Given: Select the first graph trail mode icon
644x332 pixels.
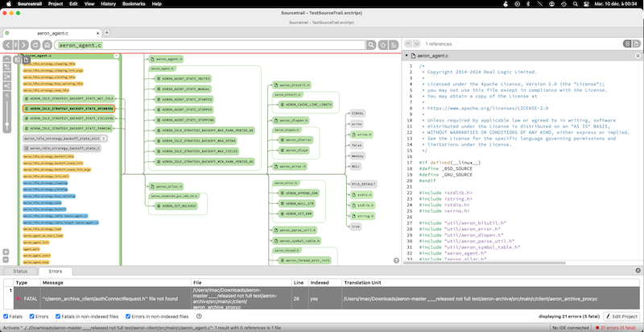Looking at the screenshot, I should click(7, 68).
